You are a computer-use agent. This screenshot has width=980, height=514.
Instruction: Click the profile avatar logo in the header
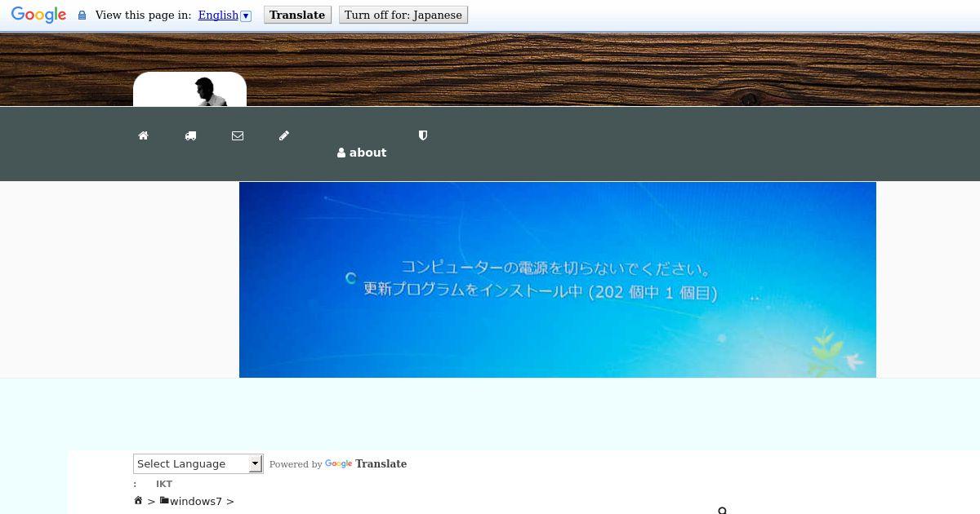(x=189, y=90)
